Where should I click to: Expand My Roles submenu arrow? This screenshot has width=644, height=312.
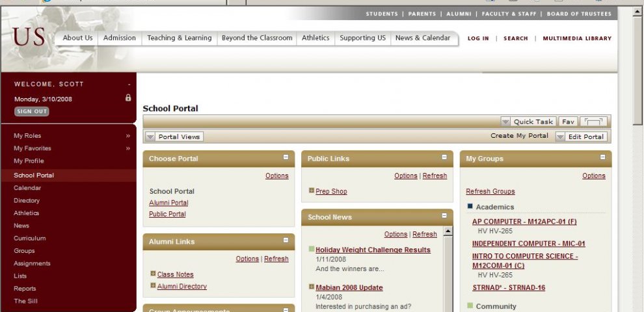(127, 136)
